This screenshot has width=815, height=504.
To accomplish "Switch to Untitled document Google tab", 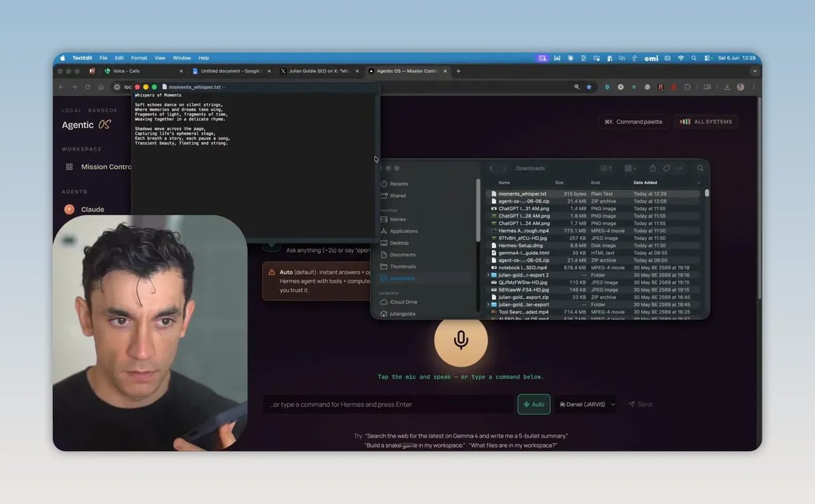I will pos(231,71).
